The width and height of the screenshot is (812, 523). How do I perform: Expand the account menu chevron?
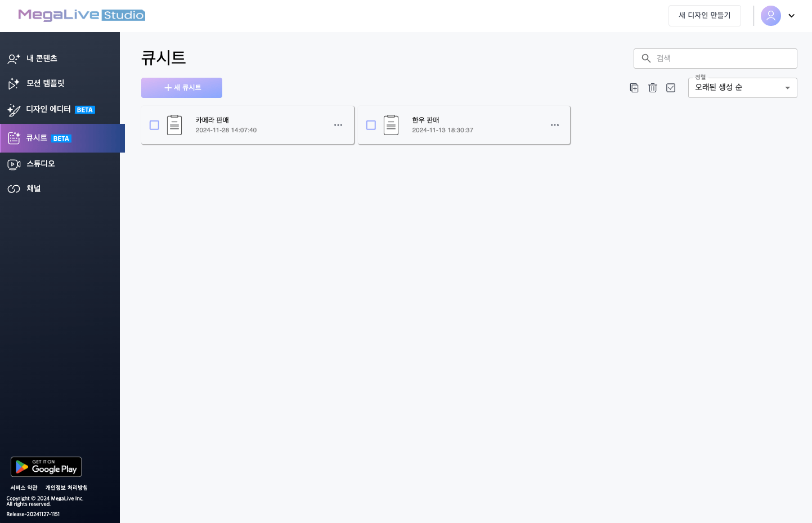pos(791,16)
